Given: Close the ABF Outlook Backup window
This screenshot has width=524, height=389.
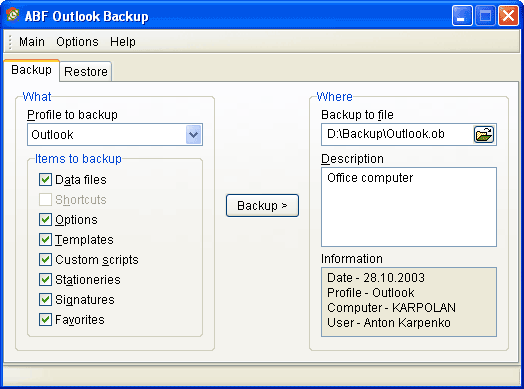Looking at the screenshot, I should tap(508, 15).
